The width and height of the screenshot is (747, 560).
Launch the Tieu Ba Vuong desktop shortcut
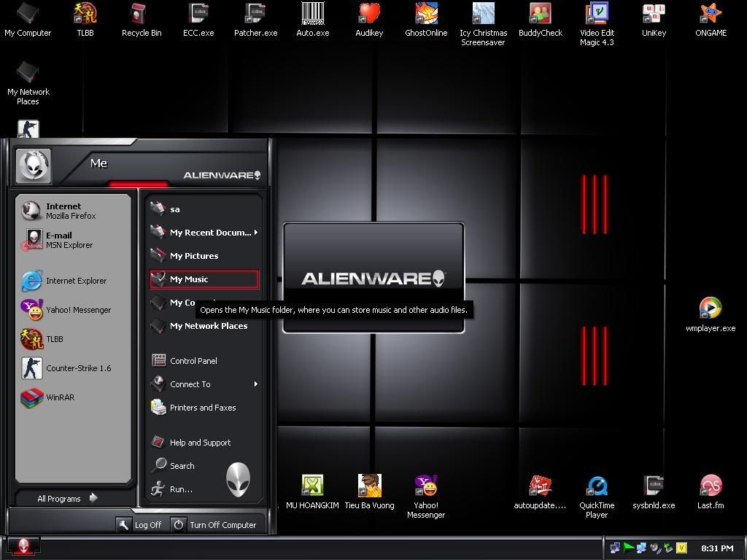pos(369,491)
